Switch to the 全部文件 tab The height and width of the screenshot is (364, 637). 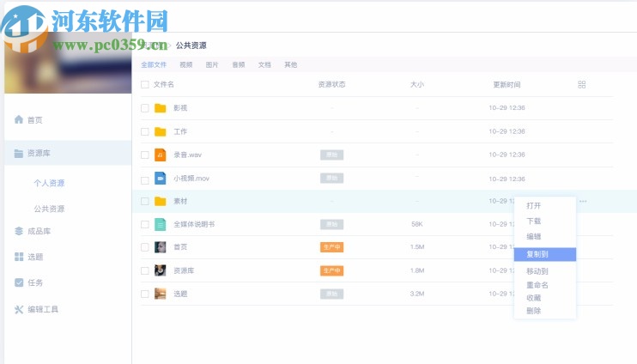[154, 64]
